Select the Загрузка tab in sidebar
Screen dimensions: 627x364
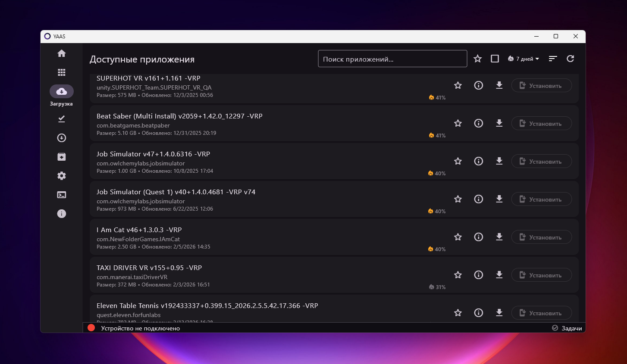tap(62, 92)
